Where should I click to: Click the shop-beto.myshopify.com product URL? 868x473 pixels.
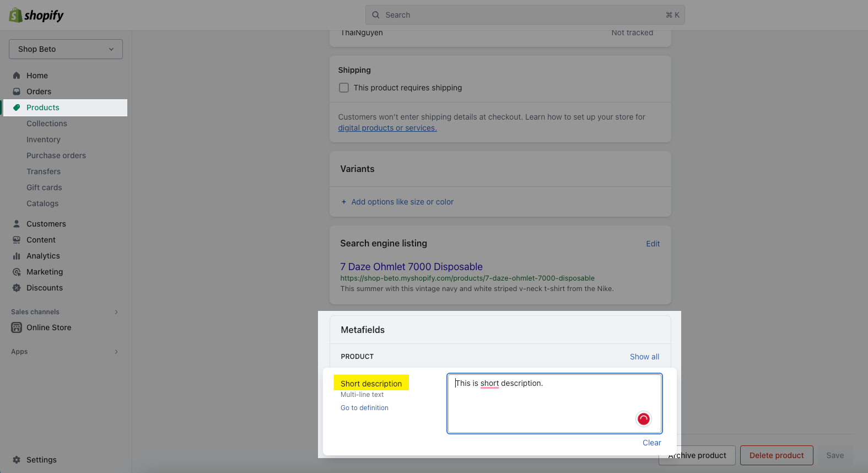coord(467,278)
